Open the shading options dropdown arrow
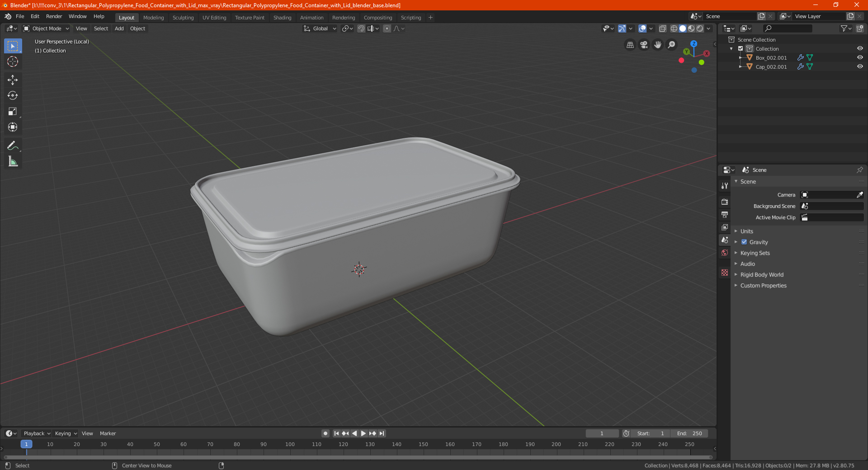 [x=709, y=28]
